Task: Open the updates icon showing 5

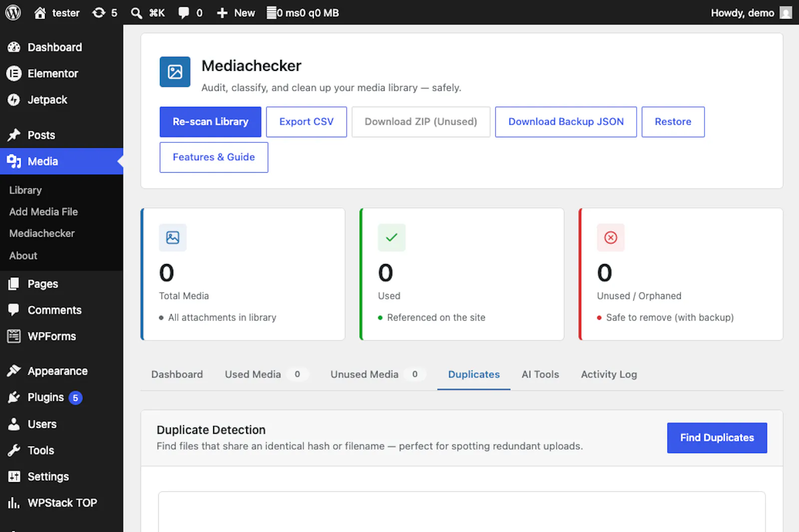Action: 99,12
